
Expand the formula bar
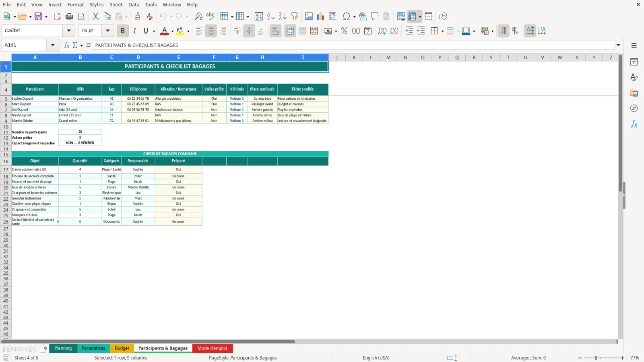618,45
